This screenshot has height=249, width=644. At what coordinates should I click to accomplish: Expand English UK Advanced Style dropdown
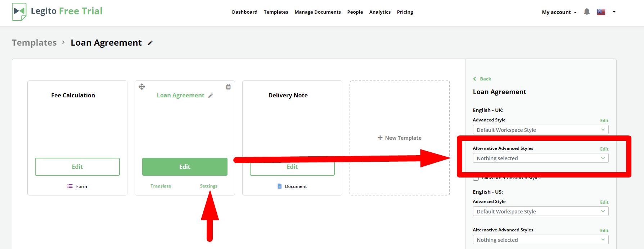pyautogui.click(x=540, y=130)
